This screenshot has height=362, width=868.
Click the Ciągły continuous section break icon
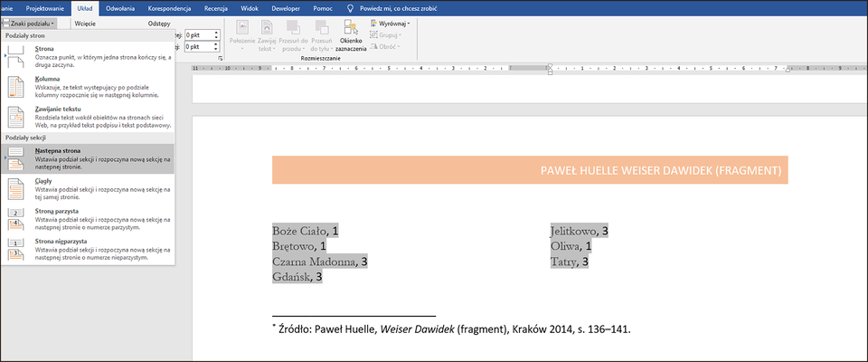pyautogui.click(x=17, y=188)
